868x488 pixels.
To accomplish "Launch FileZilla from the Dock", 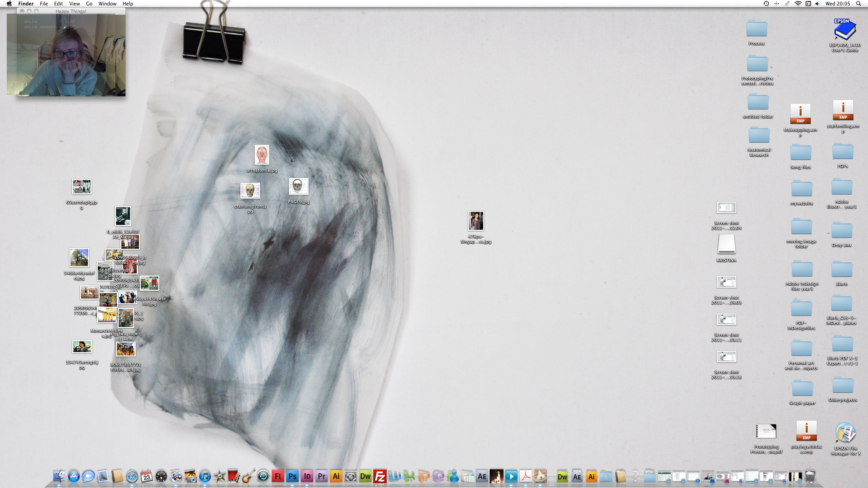I will point(380,476).
